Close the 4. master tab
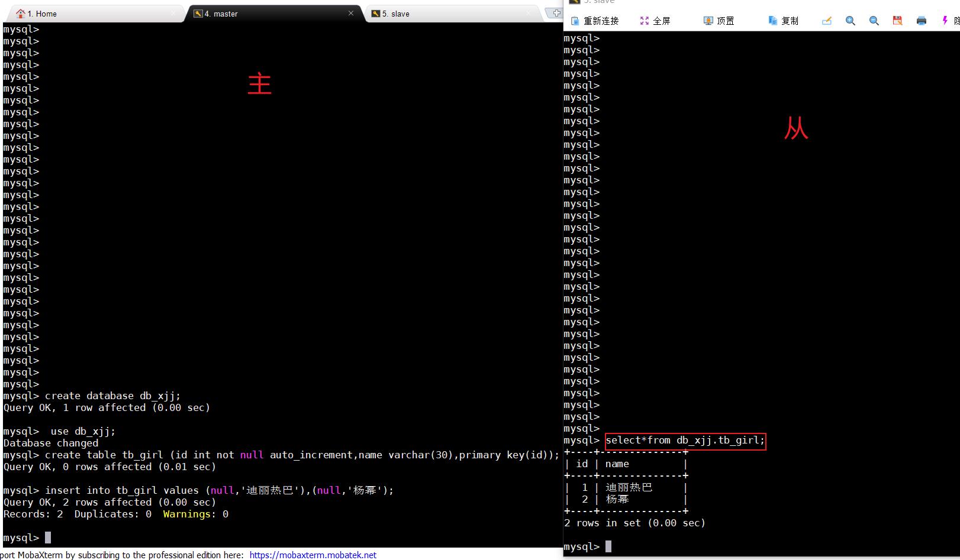This screenshot has width=960, height=560. 351,13
